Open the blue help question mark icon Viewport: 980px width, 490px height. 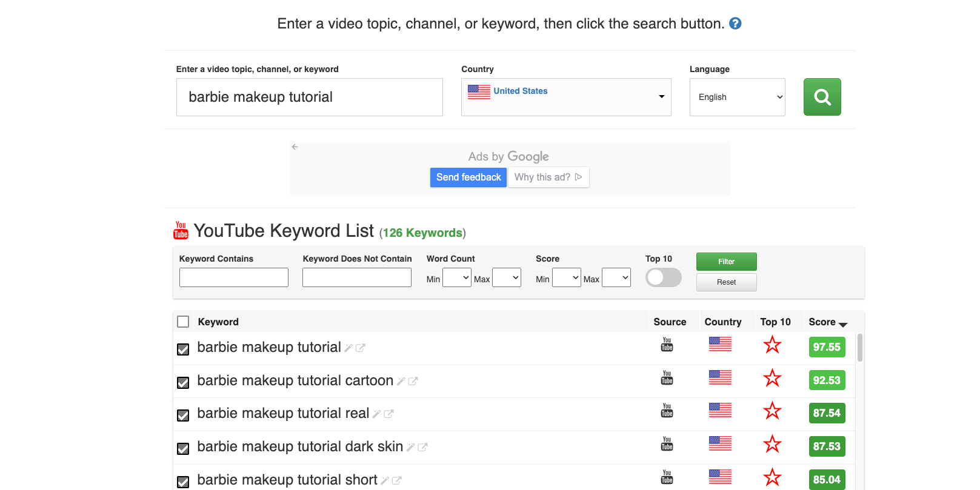click(x=735, y=24)
